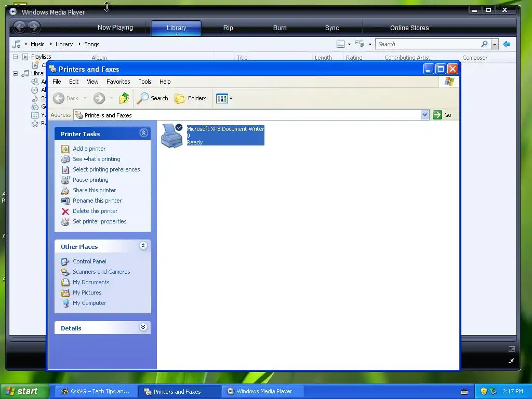The width and height of the screenshot is (532, 399).
Task: Switch to Now Playing tab in Media Player
Action: pyautogui.click(x=115, y=28)
